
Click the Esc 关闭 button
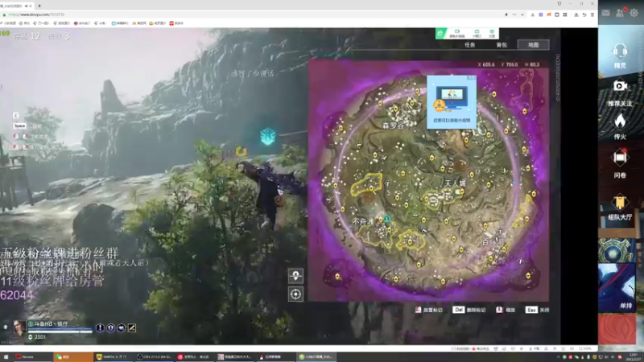[x=537, y=310]
